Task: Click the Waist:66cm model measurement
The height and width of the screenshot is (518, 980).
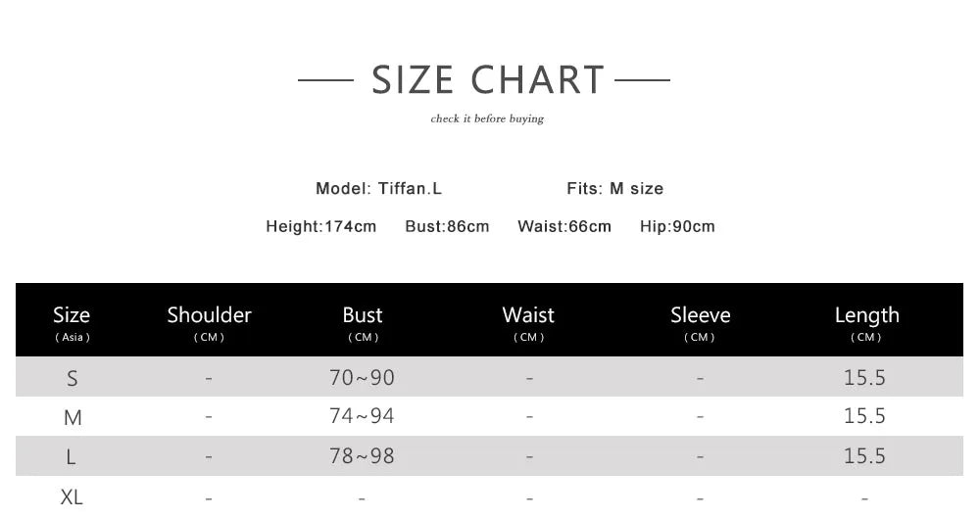Action: click(563, 226)
